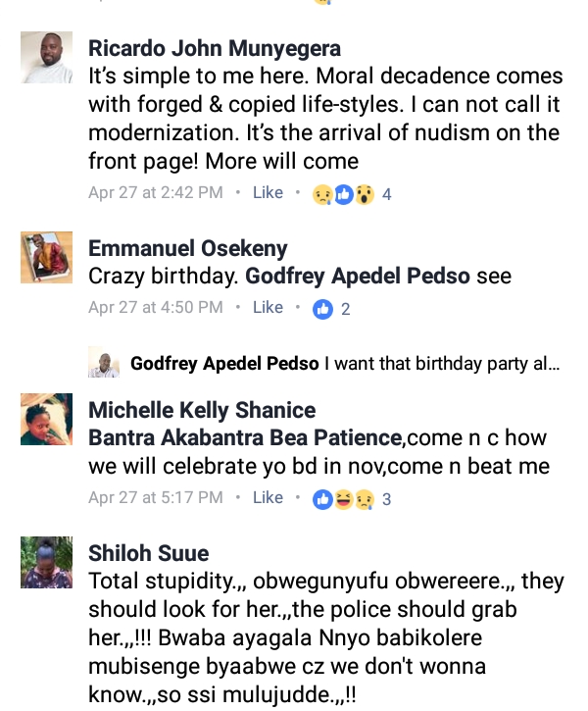
Task: Click Godfrey Apedel Pedso's small reply avatar
Action: [103, 363]
